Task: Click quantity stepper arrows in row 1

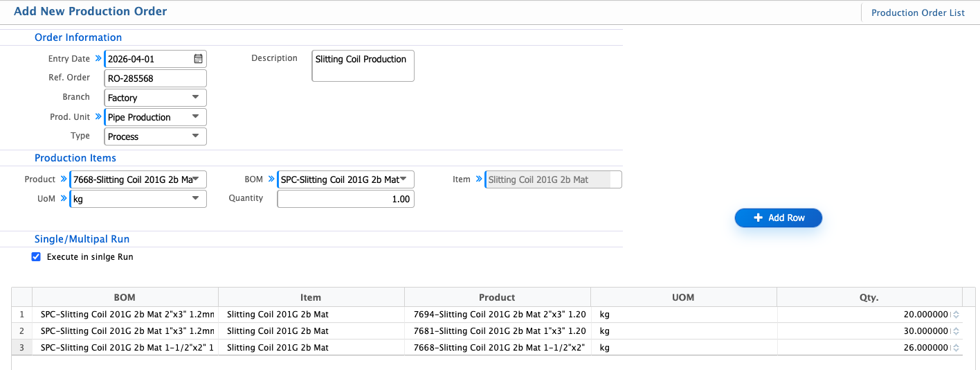Action: click(x=956, y=315)
